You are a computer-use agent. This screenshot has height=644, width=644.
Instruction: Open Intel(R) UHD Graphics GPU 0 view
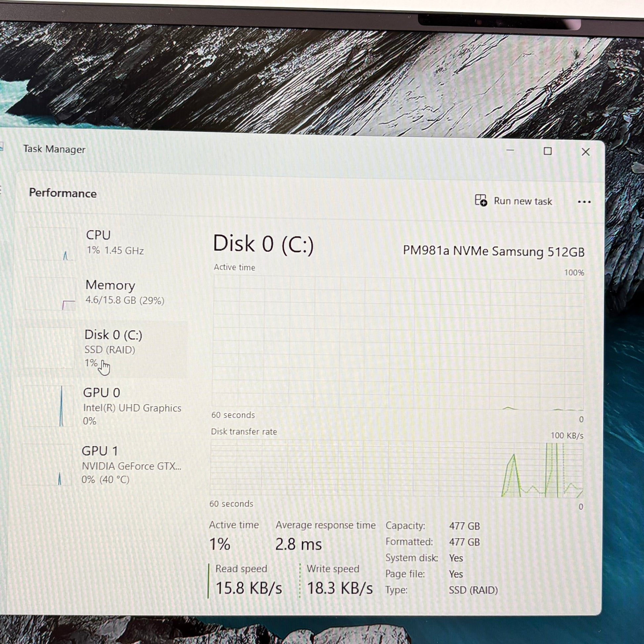tap(132, 408)
